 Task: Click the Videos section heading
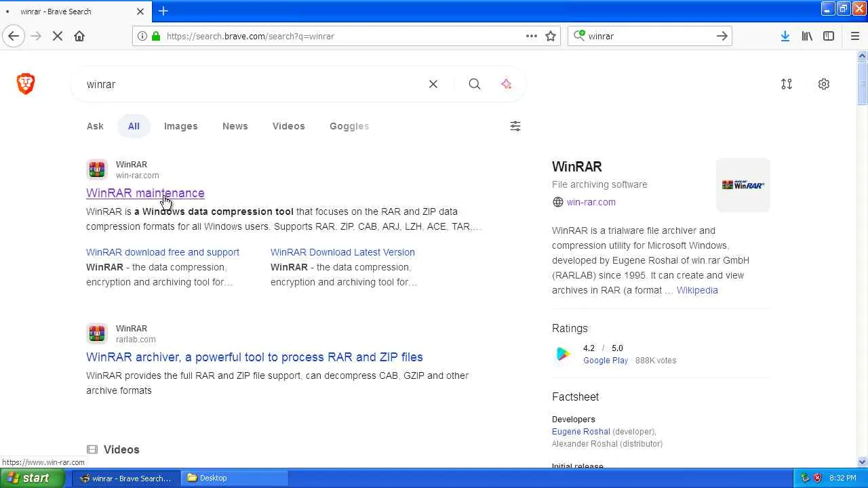121,449
